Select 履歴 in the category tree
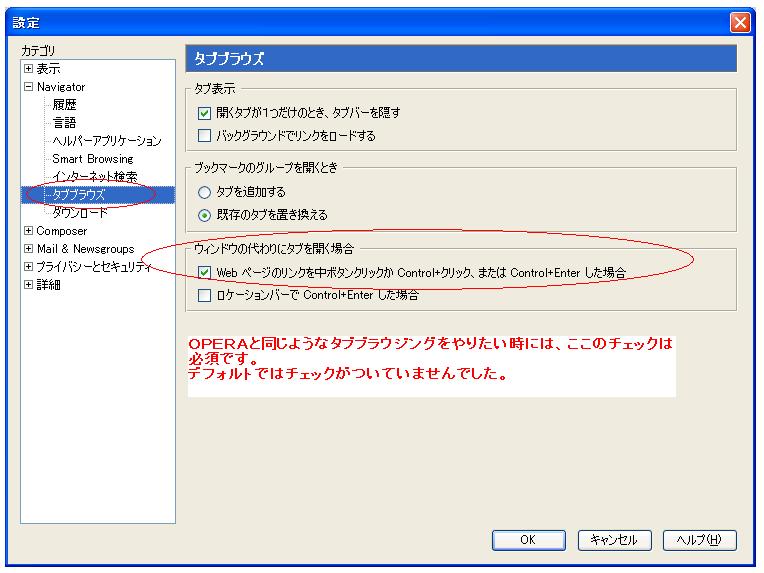Viewport: 764px width, 573px height. pos(64,105)
